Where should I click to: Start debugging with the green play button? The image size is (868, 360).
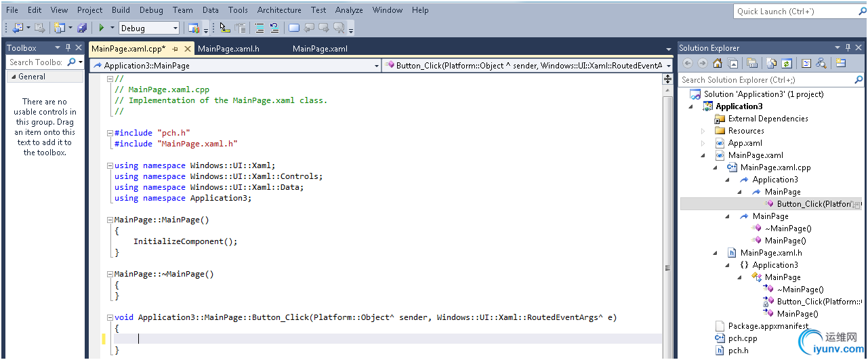click(101, 28)
